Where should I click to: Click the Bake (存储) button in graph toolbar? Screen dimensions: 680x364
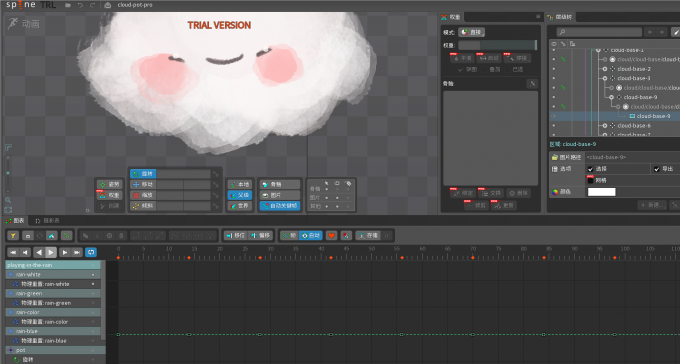click(x=368, y=236)
